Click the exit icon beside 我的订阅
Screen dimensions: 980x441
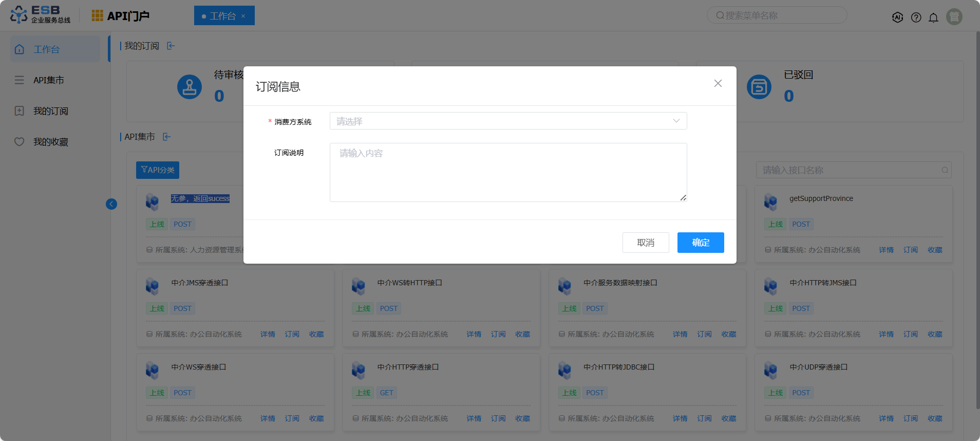(x=171, y=46)
